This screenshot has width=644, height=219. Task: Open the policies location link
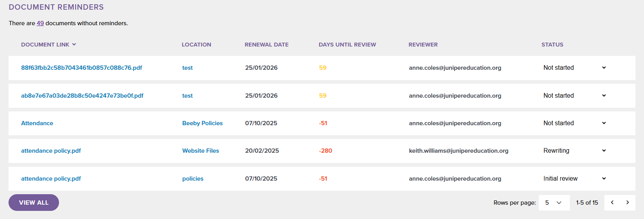coord(193,179)
